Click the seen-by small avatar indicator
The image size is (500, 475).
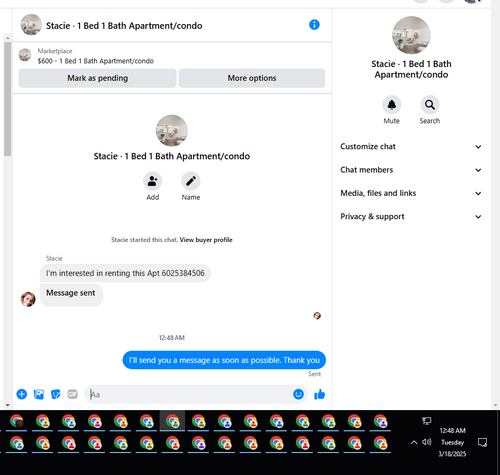coord(317,316)
